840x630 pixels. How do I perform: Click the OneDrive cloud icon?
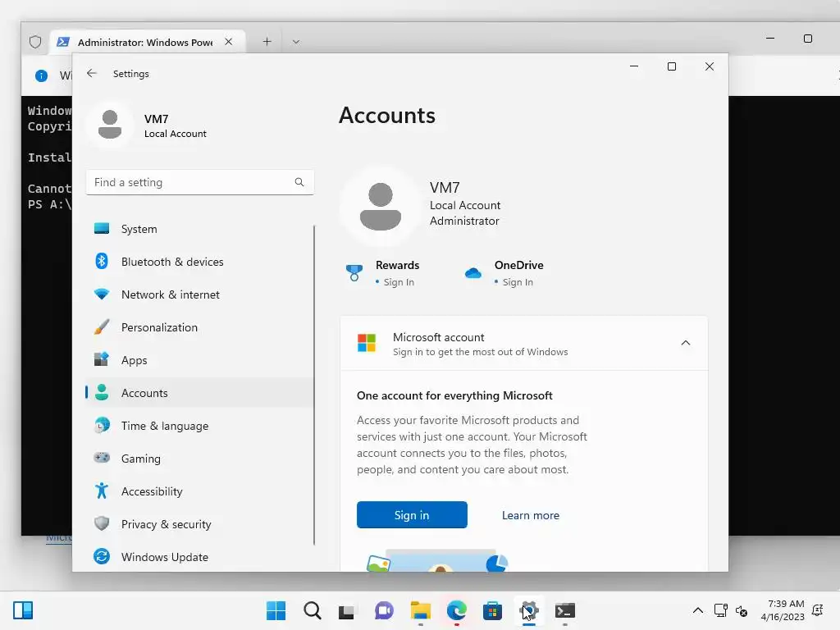click(473, 273)
